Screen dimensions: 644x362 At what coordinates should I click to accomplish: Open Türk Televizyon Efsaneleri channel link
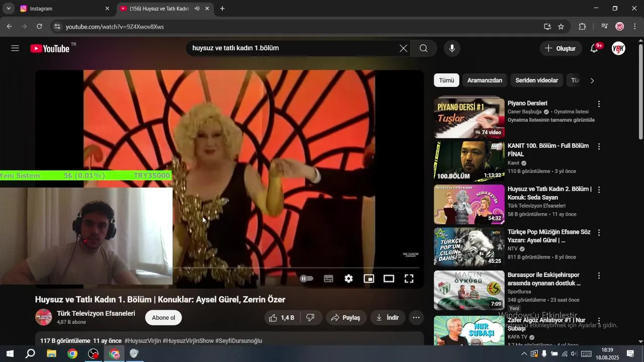pos(96,313)
